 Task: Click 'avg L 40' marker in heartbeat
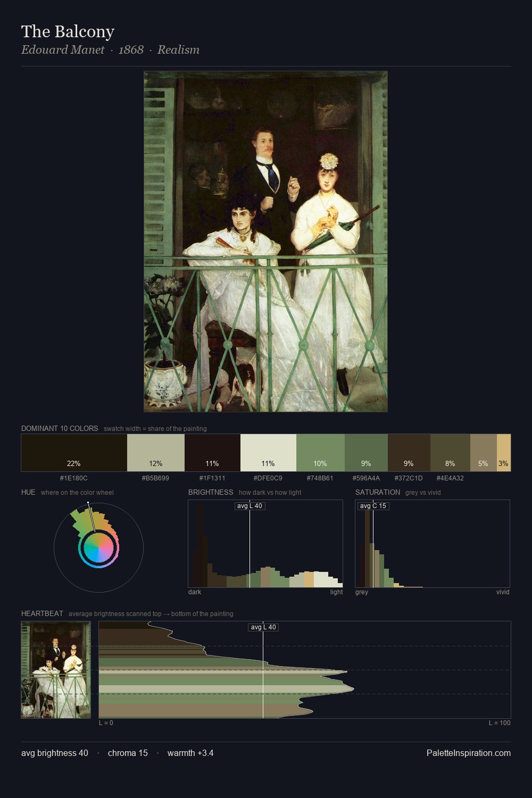click(263, 627)
